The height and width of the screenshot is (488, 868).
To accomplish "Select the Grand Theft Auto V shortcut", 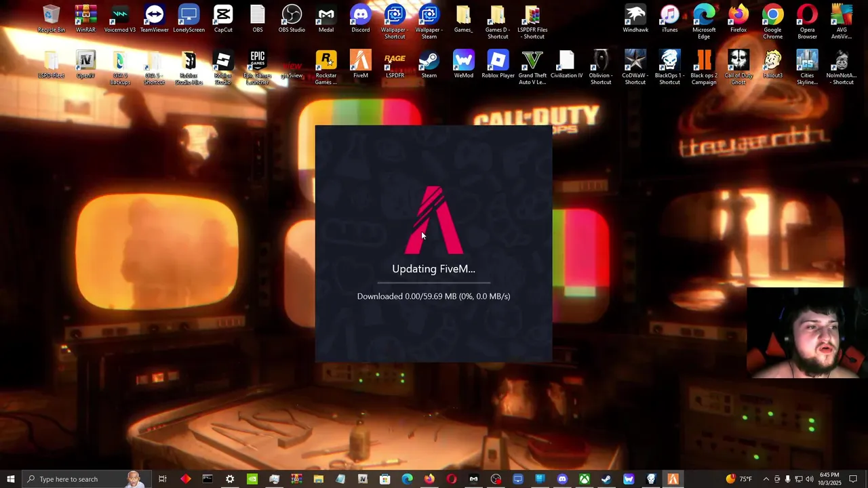I will [532, 68].
